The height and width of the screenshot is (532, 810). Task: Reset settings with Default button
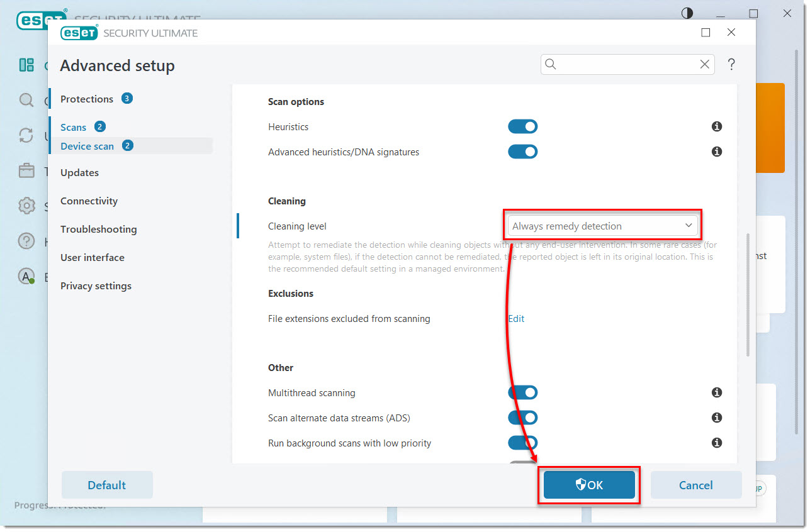pos(107,485)
